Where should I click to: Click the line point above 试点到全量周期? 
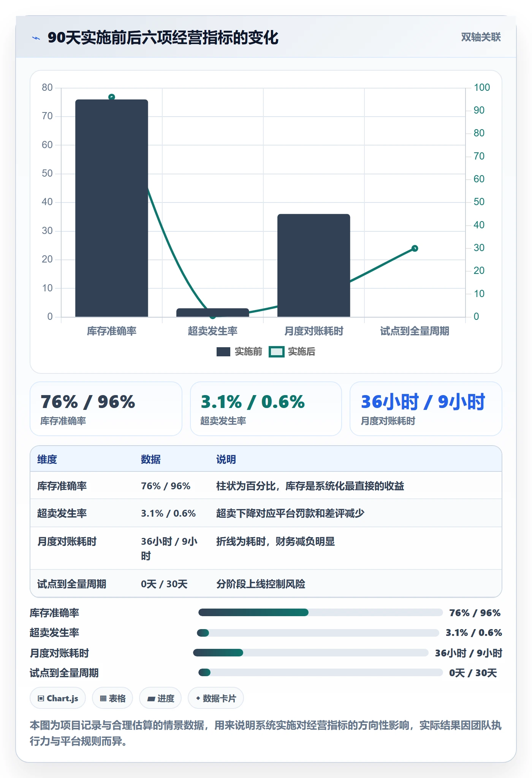click(x=415, y=248)
